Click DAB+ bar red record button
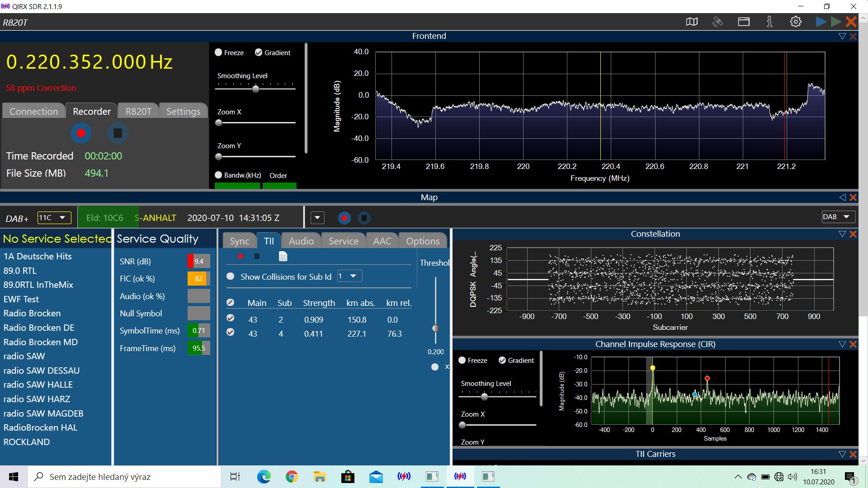Screen dimensions: 868x488 pyautogui.click(x=344, y=218)
